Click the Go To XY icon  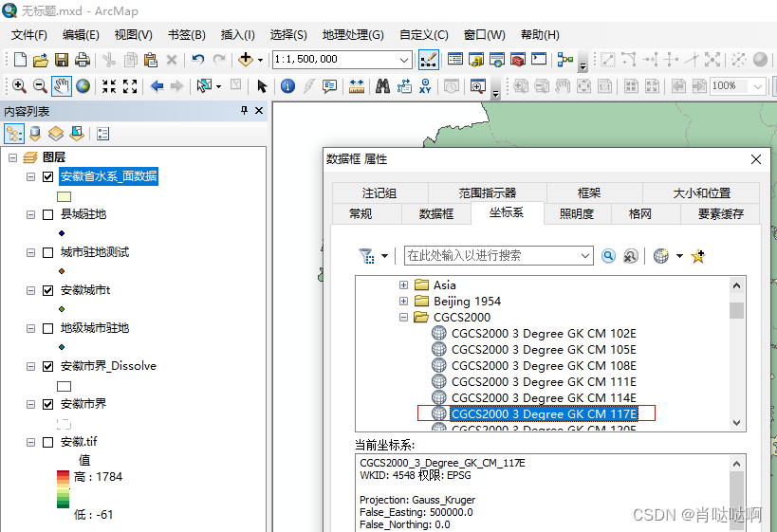425,86
